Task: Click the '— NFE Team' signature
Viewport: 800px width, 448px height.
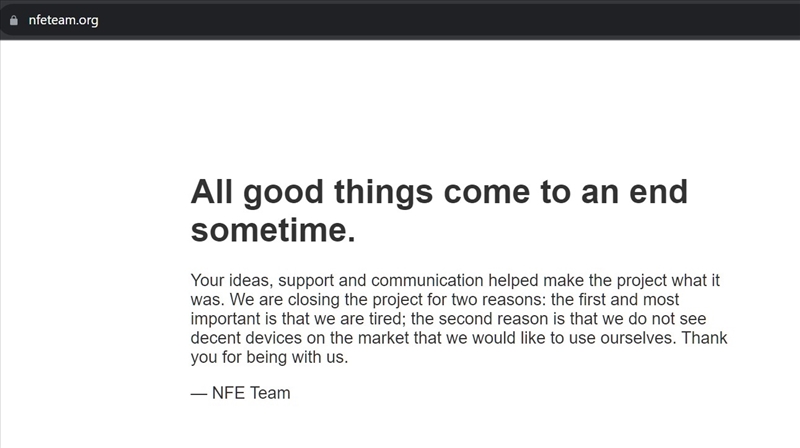Action: pos(240,393)
